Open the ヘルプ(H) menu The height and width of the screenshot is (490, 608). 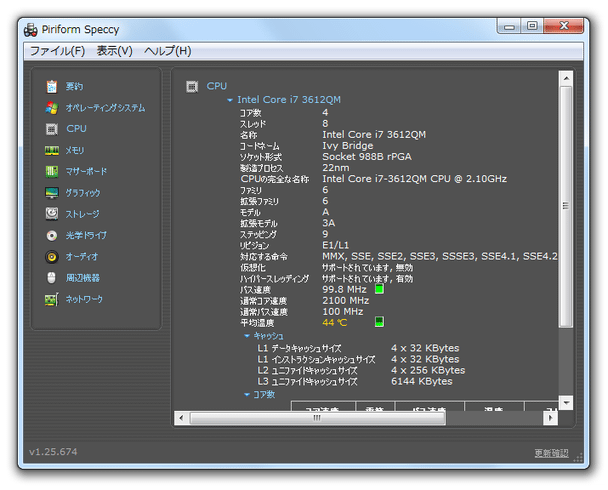(168, 51)
